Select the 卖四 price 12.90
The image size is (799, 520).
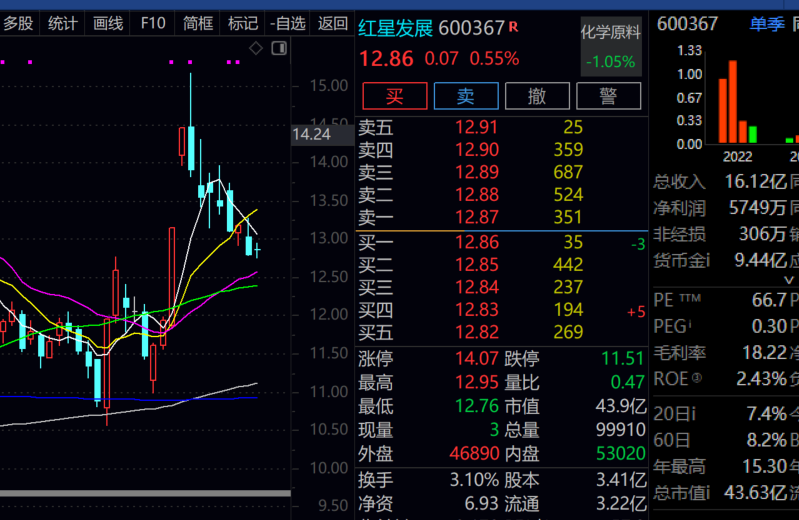[476, 150]
